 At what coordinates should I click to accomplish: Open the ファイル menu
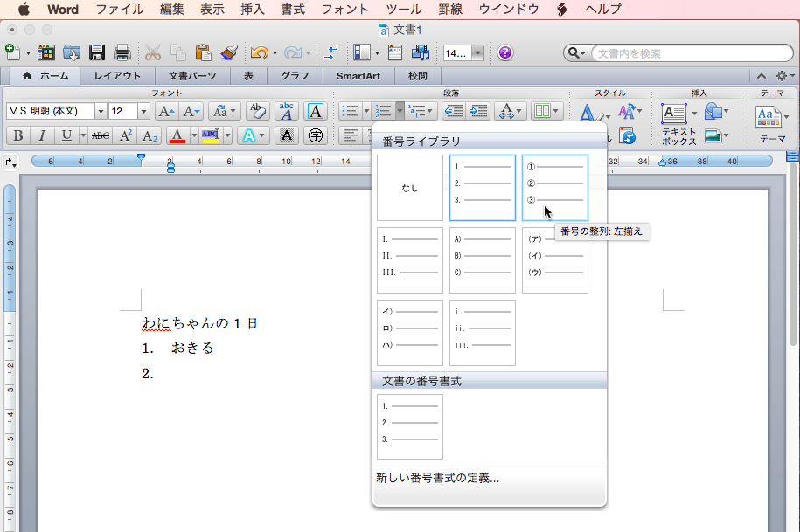120,9
